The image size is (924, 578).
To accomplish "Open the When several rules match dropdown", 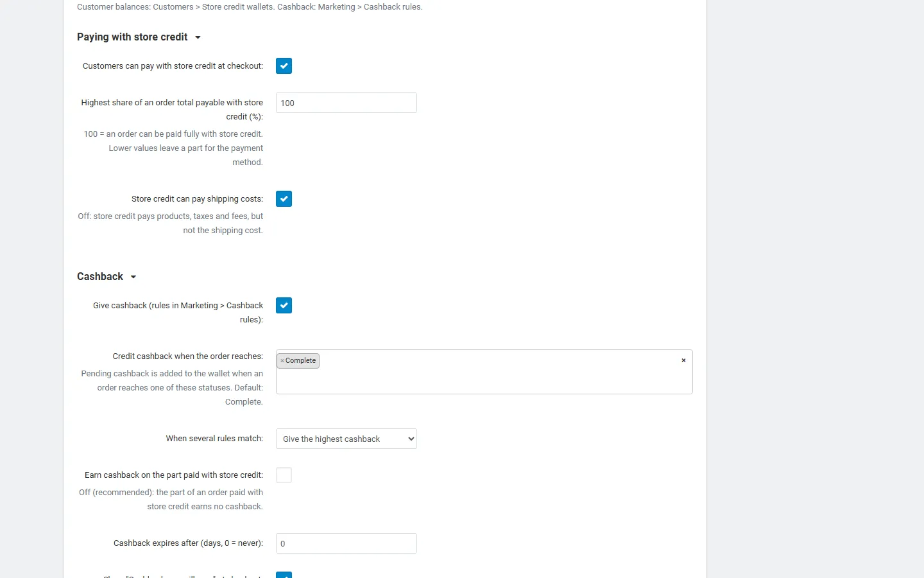I will (x=346, y=439).
